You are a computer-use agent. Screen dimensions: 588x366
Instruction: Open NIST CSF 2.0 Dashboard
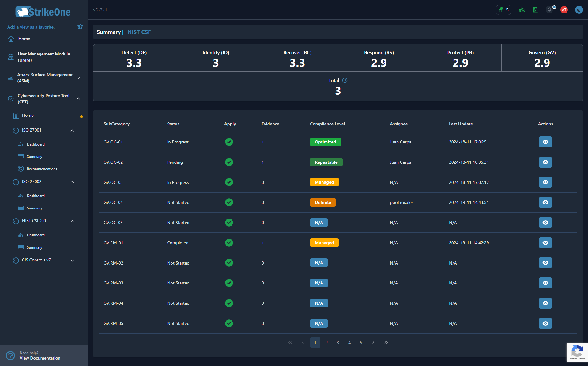tap(36, 235)
